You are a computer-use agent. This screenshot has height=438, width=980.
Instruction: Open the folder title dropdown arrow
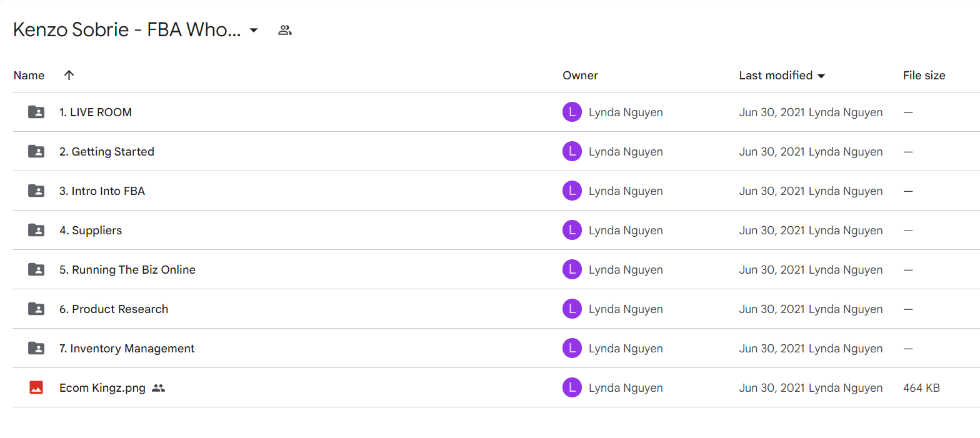tap(254, 30)
